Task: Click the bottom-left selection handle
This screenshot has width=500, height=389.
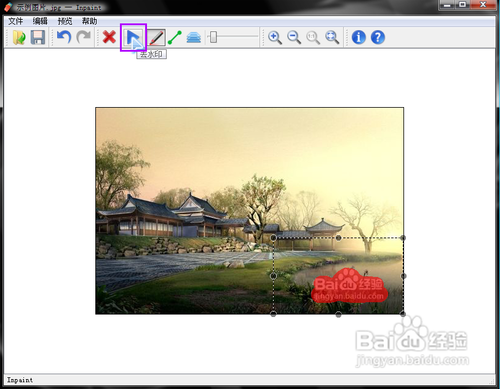Action: coord(273,314)
